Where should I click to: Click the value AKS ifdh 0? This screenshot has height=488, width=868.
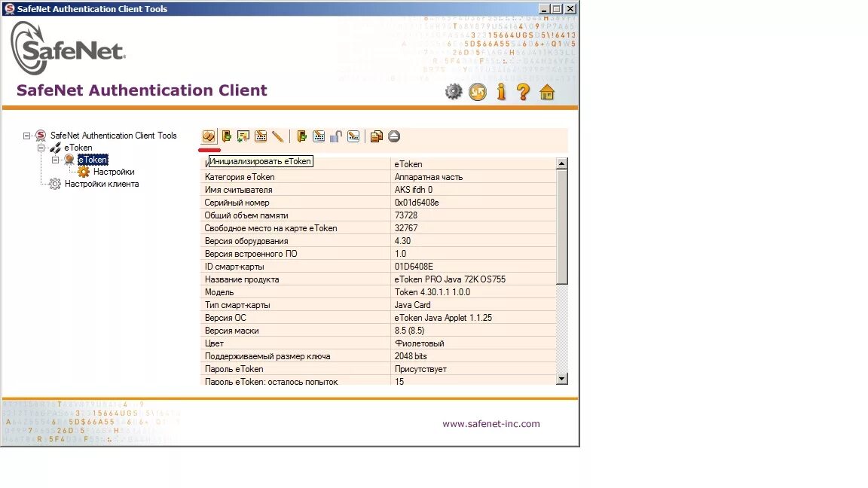tap(414, 190)
